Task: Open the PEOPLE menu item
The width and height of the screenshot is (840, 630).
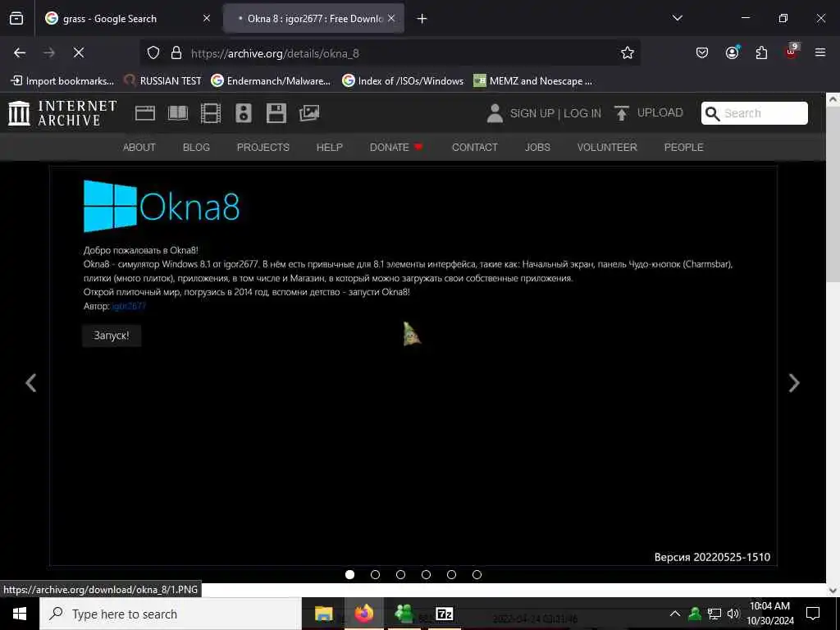Action: point(683,148)
